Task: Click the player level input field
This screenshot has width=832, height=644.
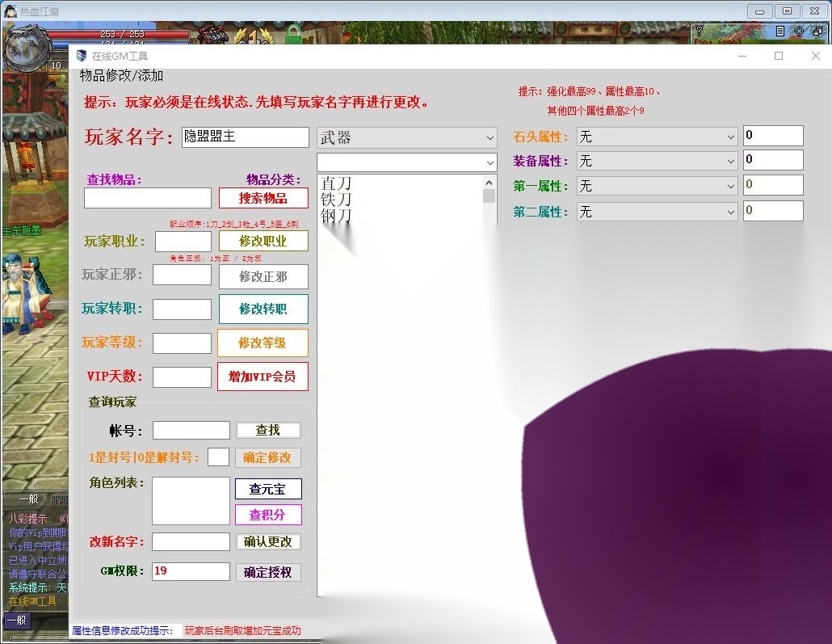Action: tap(182, 343)
